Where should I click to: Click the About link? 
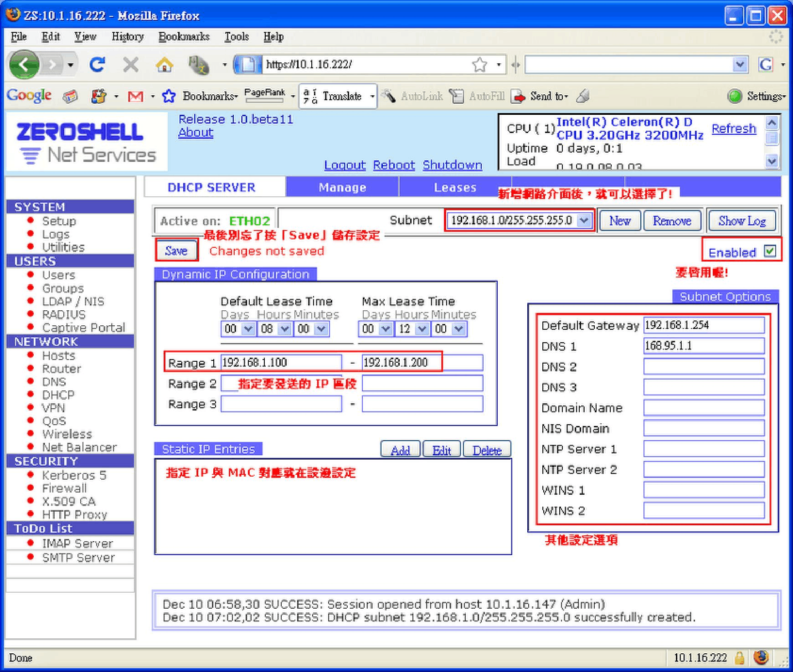point(196,133)
